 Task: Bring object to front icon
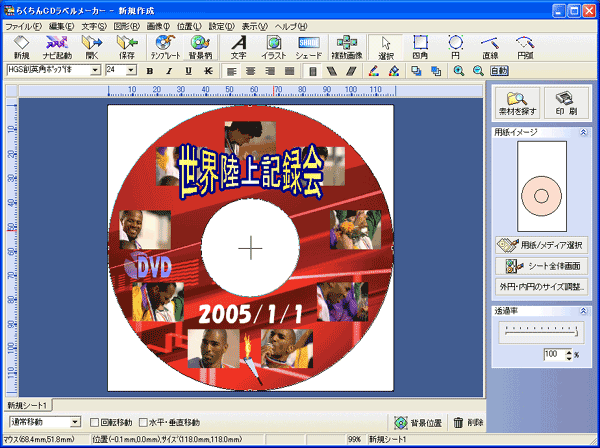tap(416, 71)
